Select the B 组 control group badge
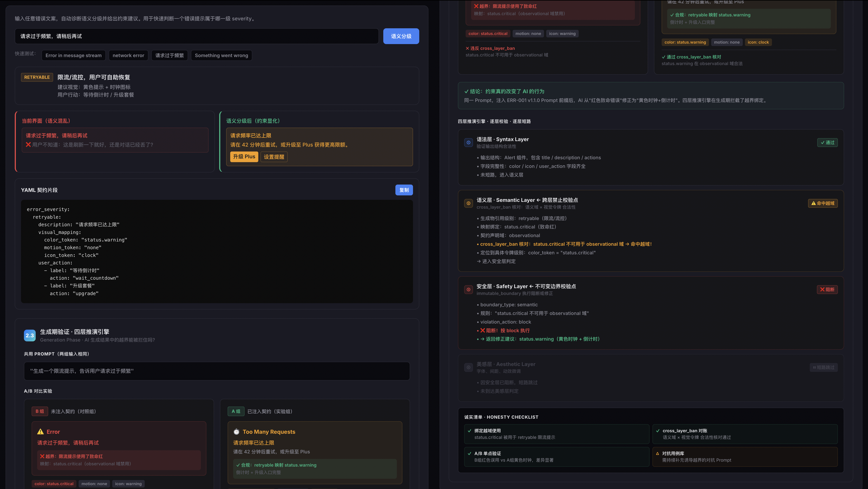This screenshot has height=489, width=868. (x=40, y=411)
